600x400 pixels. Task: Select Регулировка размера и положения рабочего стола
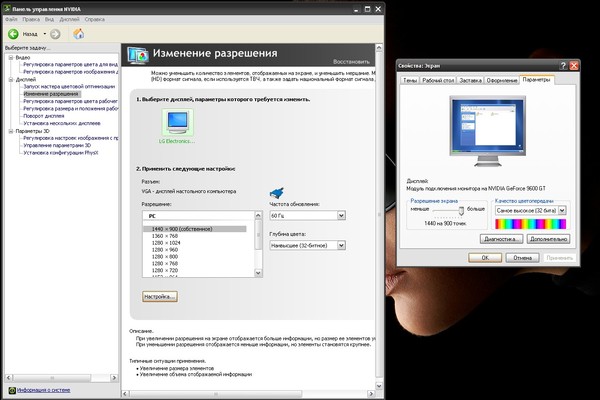[70, 108]
